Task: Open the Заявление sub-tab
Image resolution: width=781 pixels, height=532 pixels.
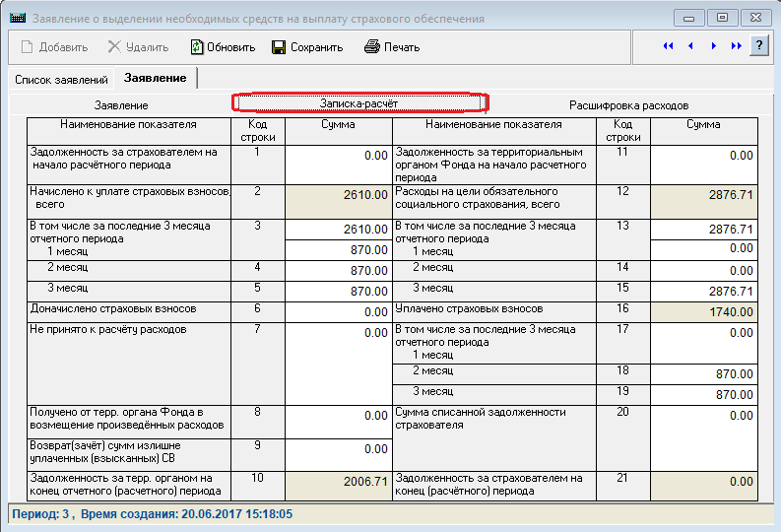Action: (121, 105)
